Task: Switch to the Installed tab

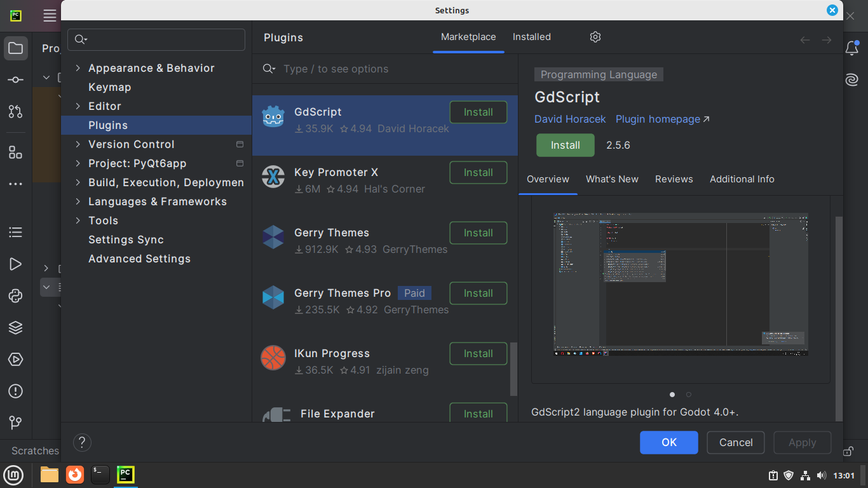Action: coord(532,37)
